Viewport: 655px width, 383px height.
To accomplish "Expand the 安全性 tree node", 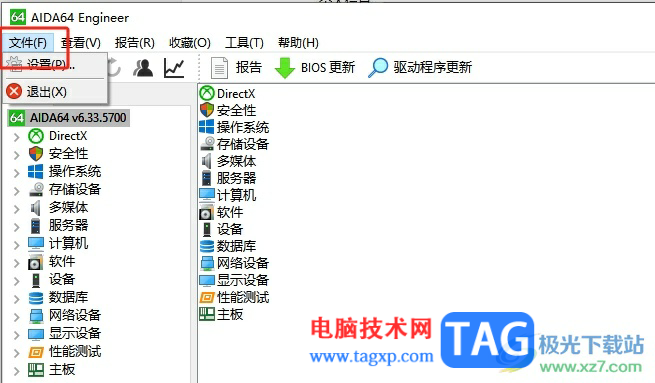I will pos(16,155).
